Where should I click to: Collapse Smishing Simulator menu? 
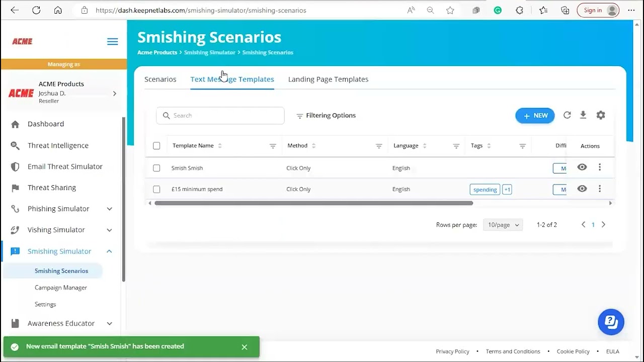(109, 251)
